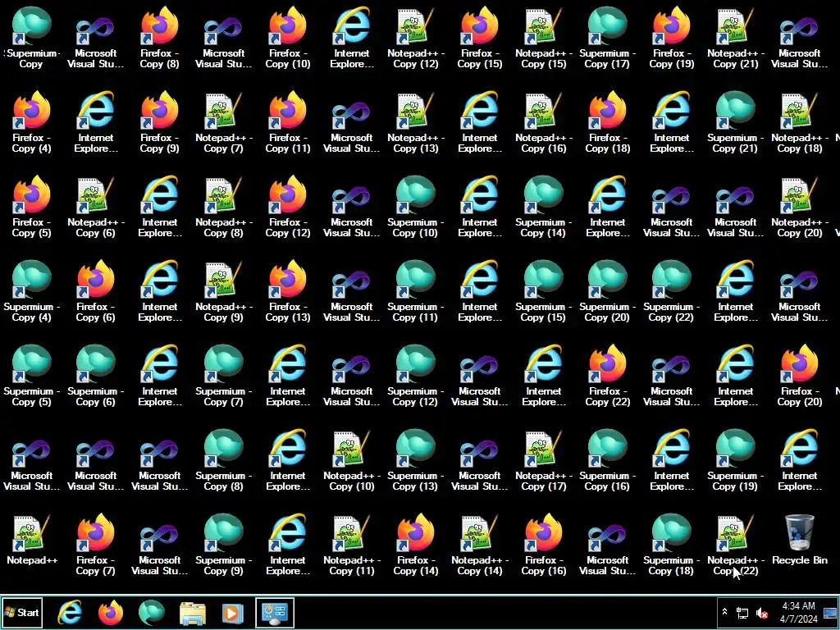Select Notepad++ - Copy (6) shortcut

[x=95, y=206]
